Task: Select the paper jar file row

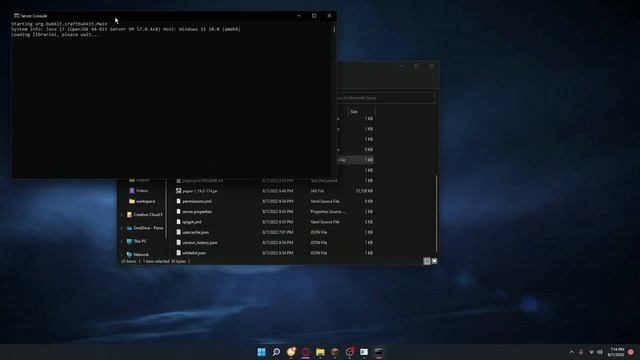Action: click(274, 191)
